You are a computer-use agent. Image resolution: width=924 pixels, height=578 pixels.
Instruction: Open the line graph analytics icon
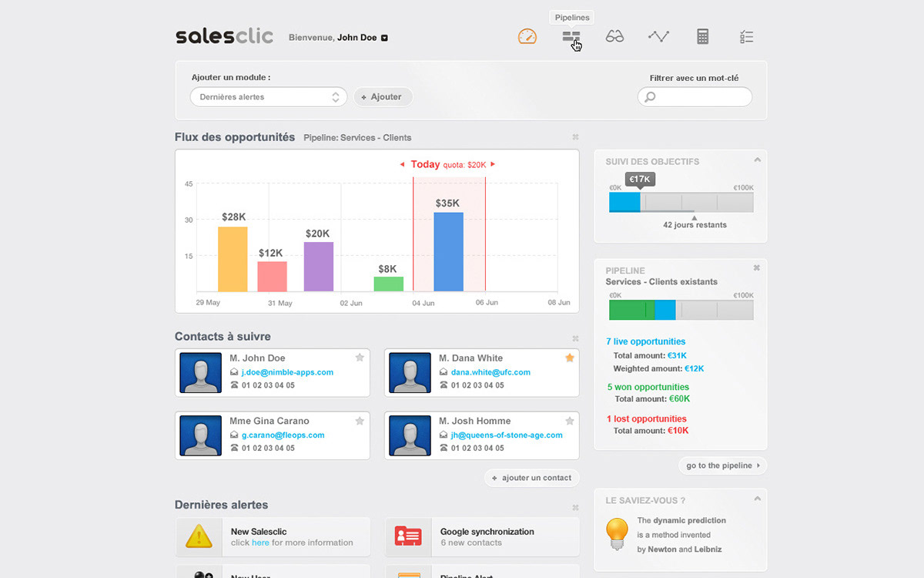click(x=658, y=36)
